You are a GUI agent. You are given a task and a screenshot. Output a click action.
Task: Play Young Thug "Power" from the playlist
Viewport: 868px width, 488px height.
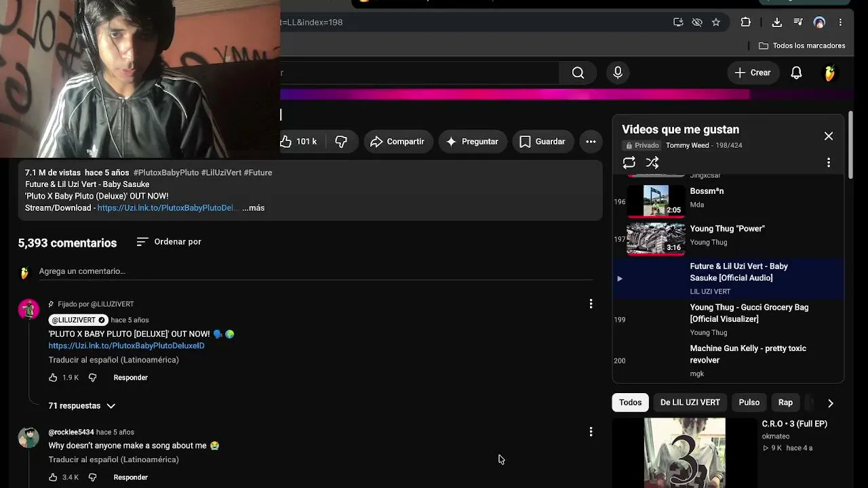click(x=728, y=239)
